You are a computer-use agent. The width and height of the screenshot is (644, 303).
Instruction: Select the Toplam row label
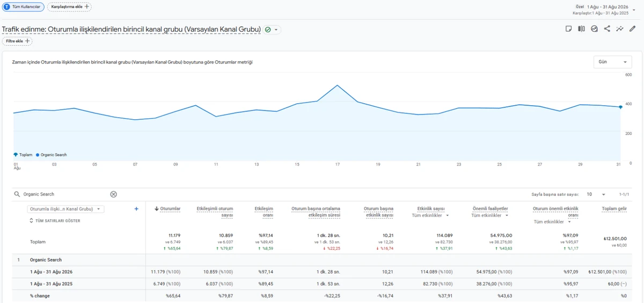tap(38, 242)
